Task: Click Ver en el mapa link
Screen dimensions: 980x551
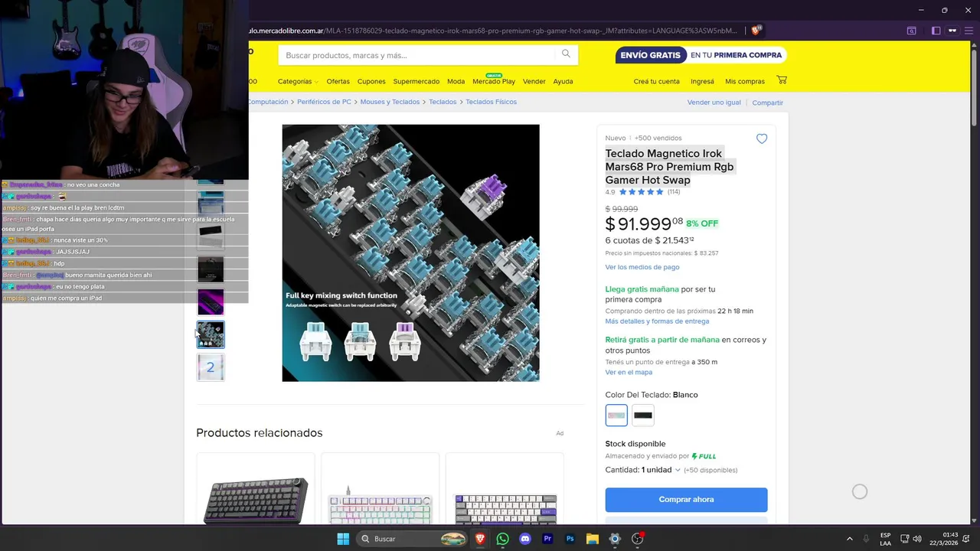Action: coord(629,372)
